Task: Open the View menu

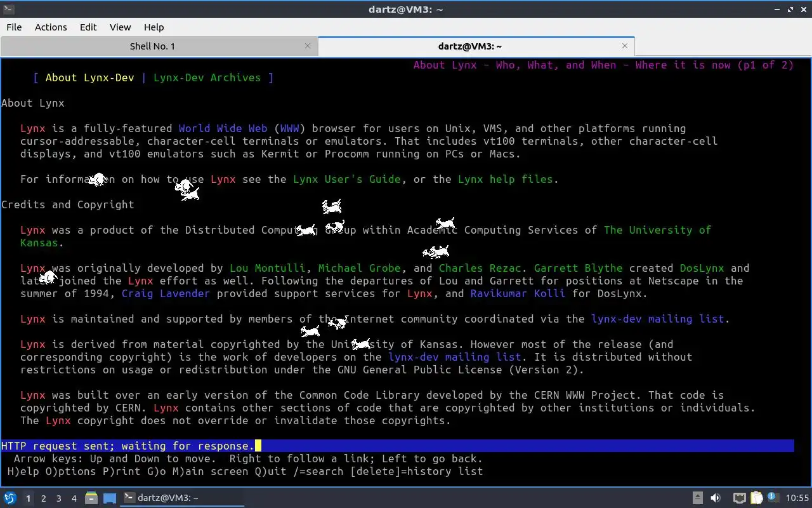Action: point(120,27)
